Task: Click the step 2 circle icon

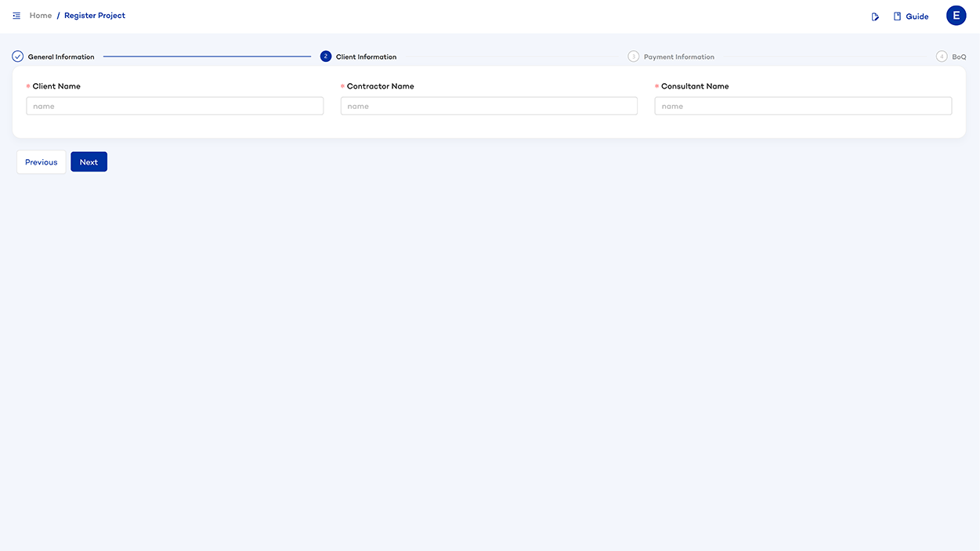Action: 326,56
